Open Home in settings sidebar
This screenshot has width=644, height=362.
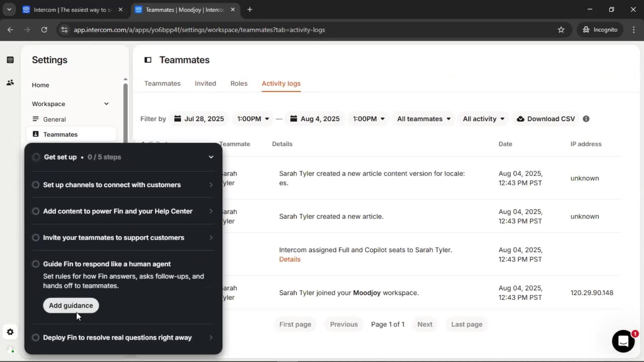click(x=40, y=85)
